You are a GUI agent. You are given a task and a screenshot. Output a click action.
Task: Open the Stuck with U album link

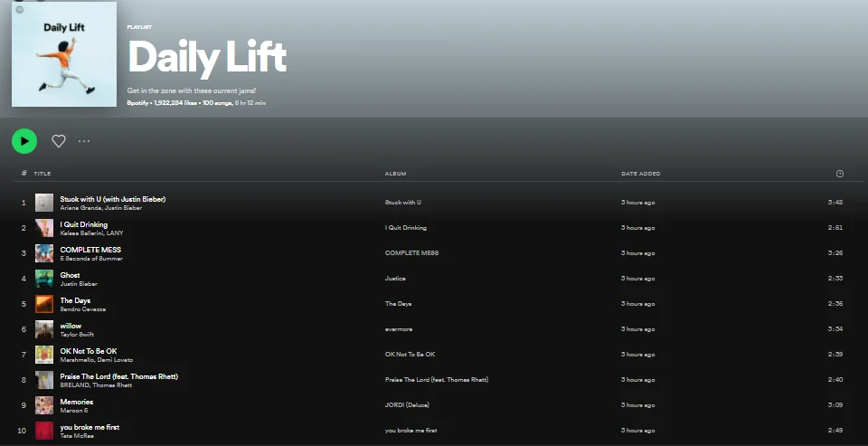click(403, 203)
